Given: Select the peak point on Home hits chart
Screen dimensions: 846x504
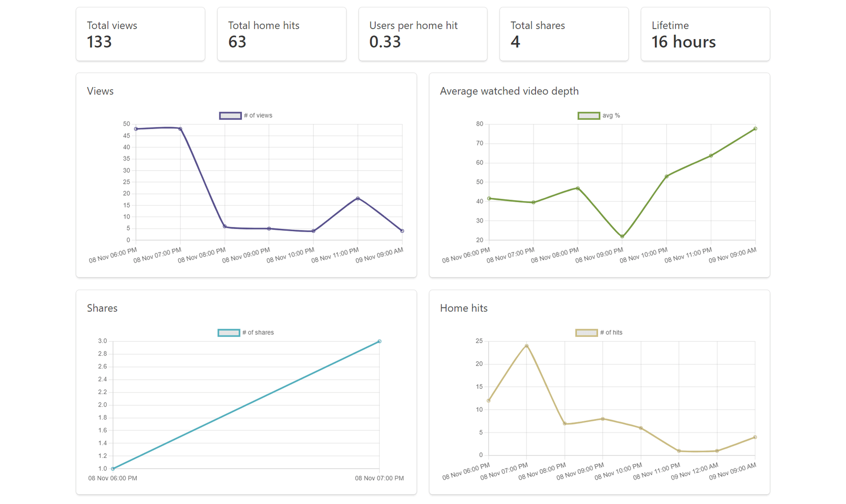Looking at the screenshot, I should pyautogui.click(x=526, y=345).
